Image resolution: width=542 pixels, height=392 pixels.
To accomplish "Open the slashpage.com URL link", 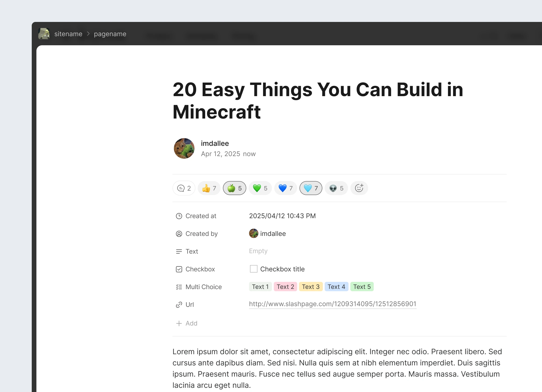I will 333,304.
